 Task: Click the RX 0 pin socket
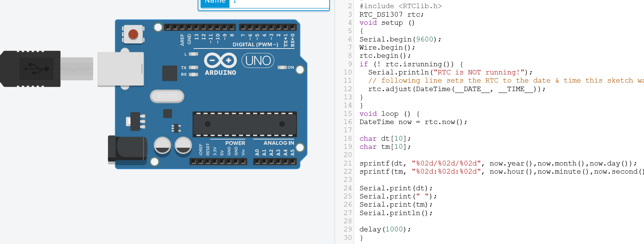point(293,27)
